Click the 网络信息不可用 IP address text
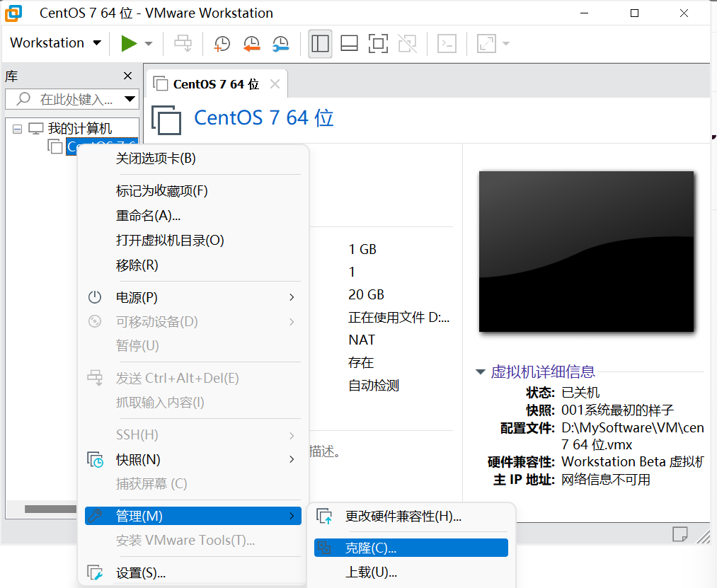The image size is (717, 588). tap(605, 480)
